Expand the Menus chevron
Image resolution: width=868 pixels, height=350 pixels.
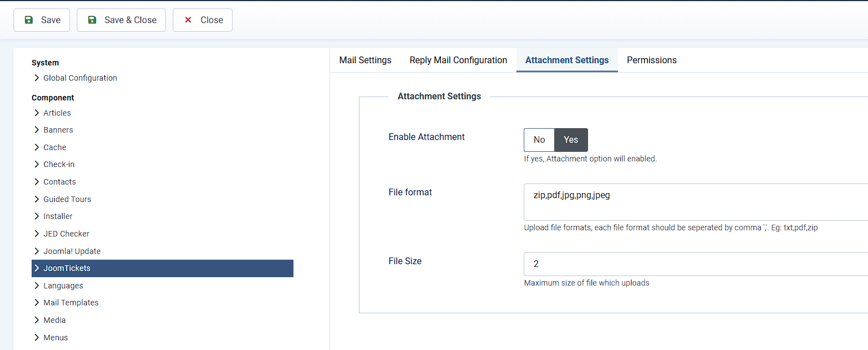[x=37, y=338]
